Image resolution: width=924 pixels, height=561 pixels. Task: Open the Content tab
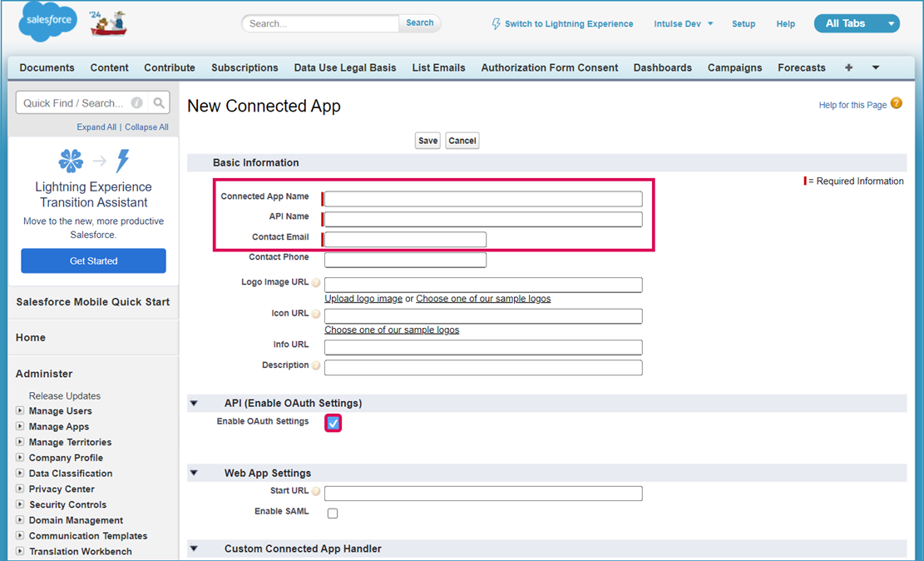tap(109, 68)
